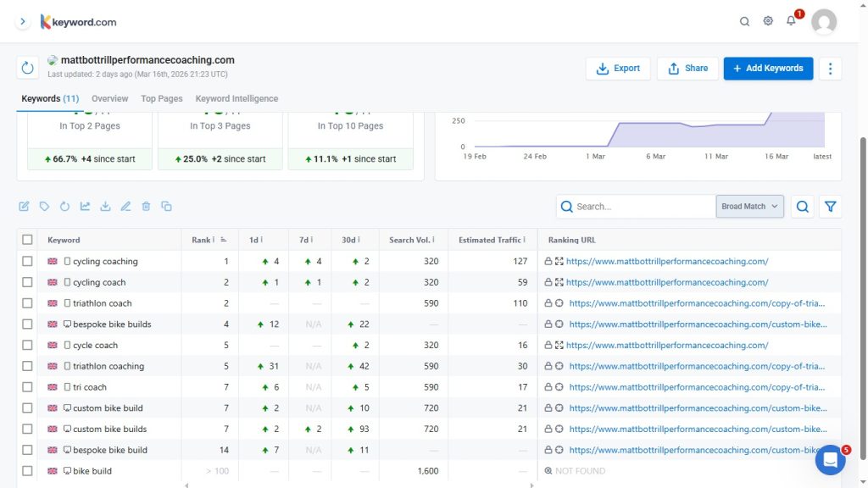Open the Keyword Intelligence tab
This screenshot has width=868, height=488.
tap(236, 98)
